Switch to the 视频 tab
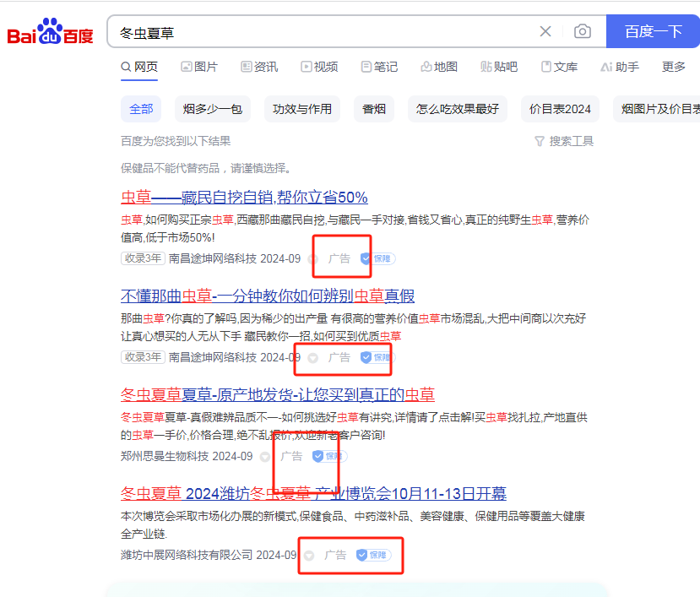Viewport: 700px width, 597px height. click(325, 66)
